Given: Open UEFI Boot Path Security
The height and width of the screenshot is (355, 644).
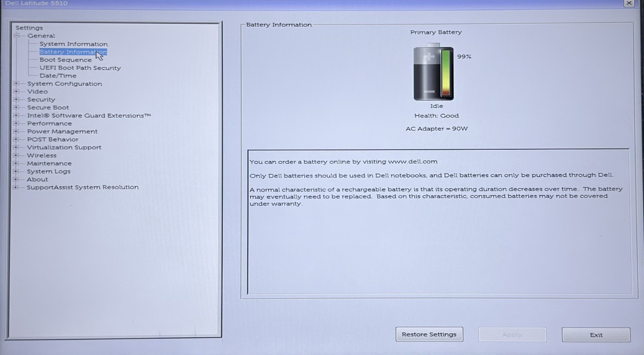Looking at the screenshot, I should coord(80,68).
